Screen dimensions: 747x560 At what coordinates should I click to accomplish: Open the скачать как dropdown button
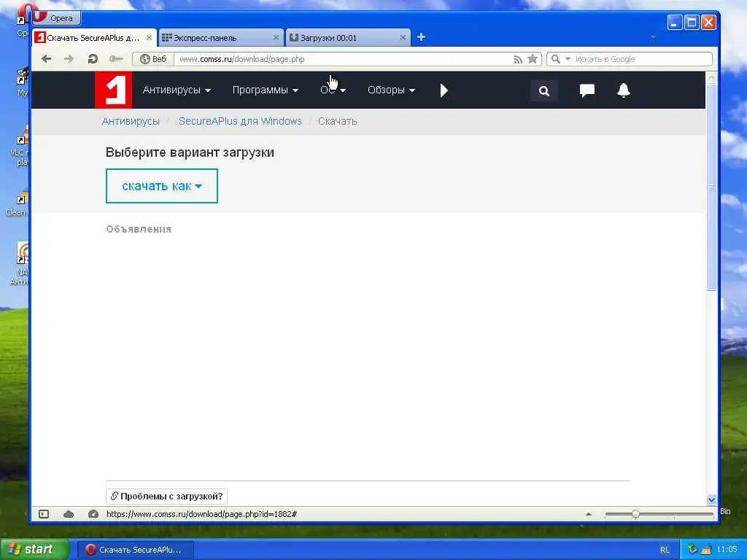pyautogui.click(x=162, y=186)
